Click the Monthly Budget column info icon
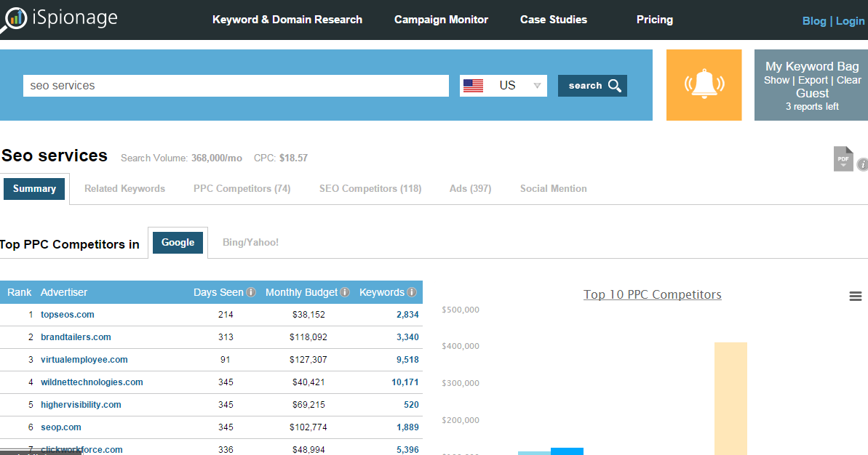 coord(346,292)
